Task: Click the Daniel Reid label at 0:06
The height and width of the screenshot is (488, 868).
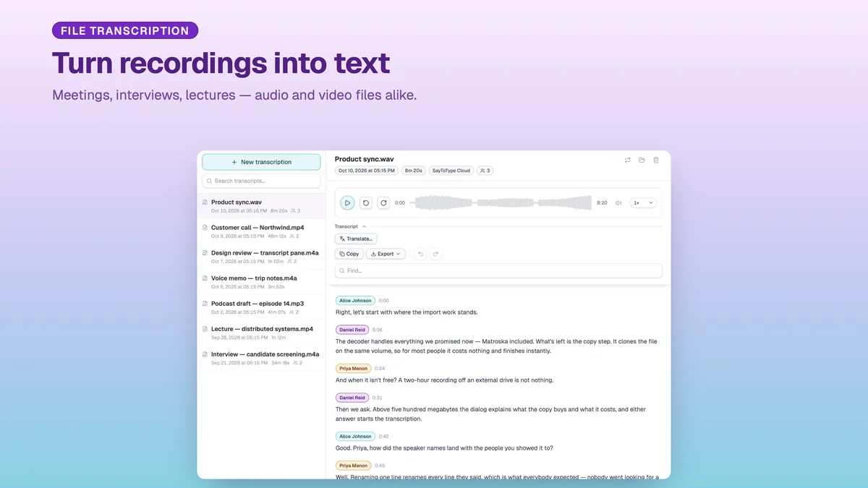Action: (x=352, y=330)
